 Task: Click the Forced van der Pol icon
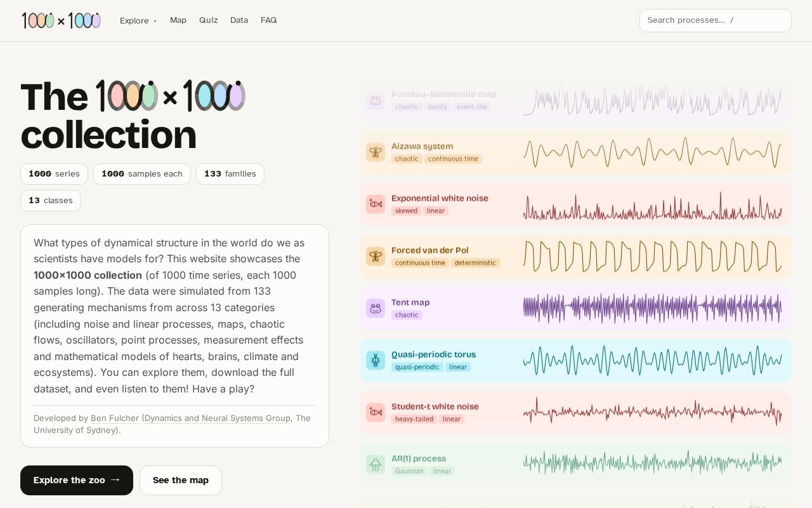coord(376,257)
